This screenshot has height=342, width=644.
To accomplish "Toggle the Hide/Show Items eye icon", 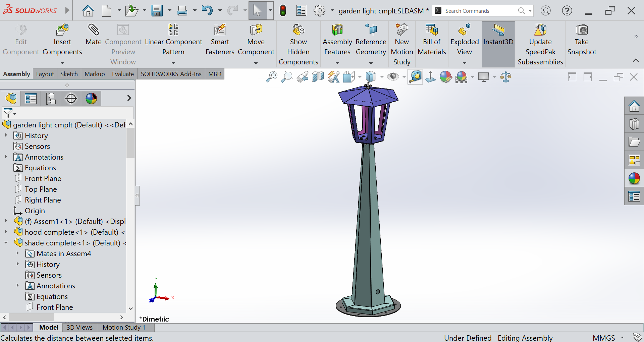I will click(393, 77).
